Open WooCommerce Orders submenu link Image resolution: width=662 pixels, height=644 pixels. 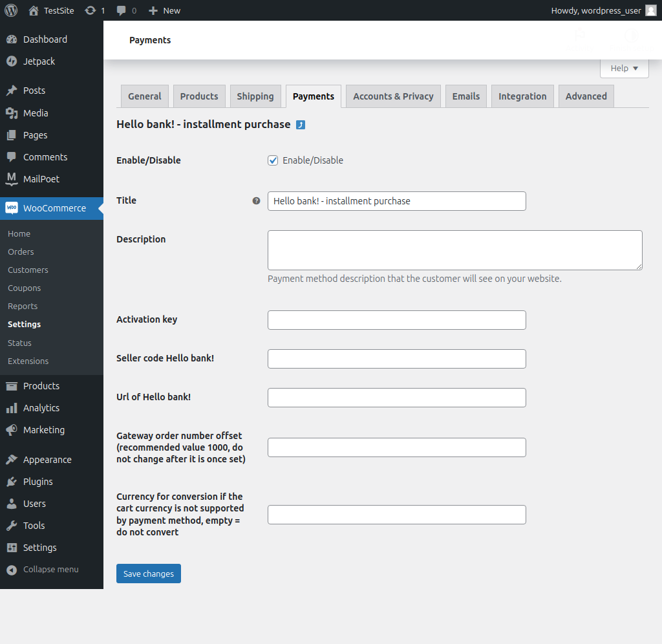coord(21,252)
